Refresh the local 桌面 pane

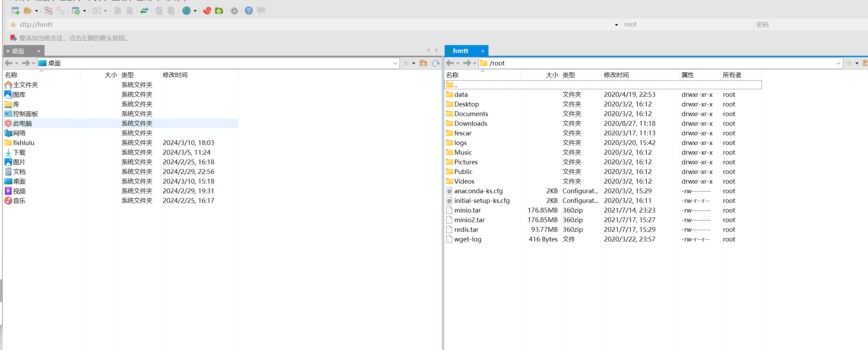pos(436,63)
